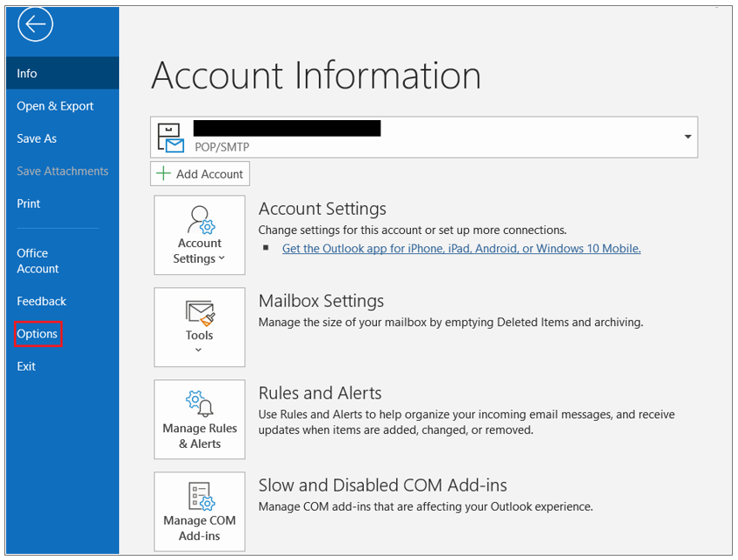Open the Feedback page
The width and height of the screenshot is (738, 560).
41,301
